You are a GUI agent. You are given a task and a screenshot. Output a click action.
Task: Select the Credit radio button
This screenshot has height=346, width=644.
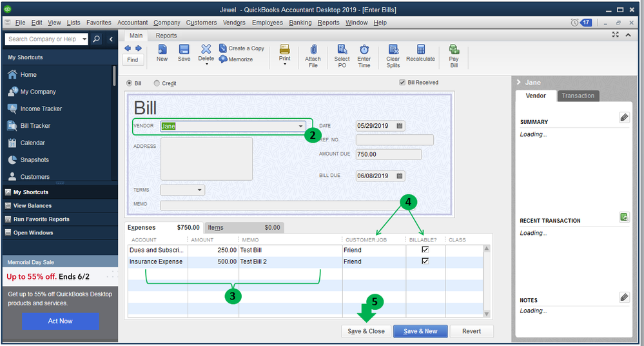click(157, 83)
